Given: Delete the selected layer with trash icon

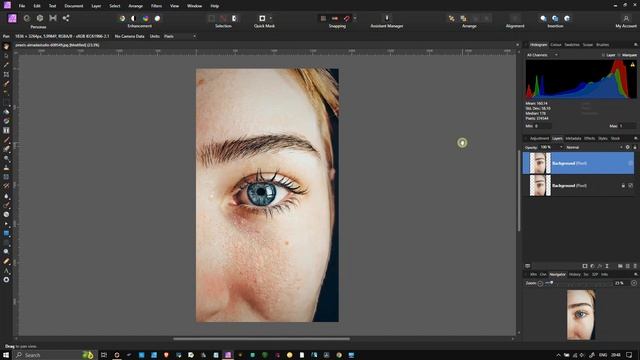Looking at the screenshot, I should (x=635, y=266).
